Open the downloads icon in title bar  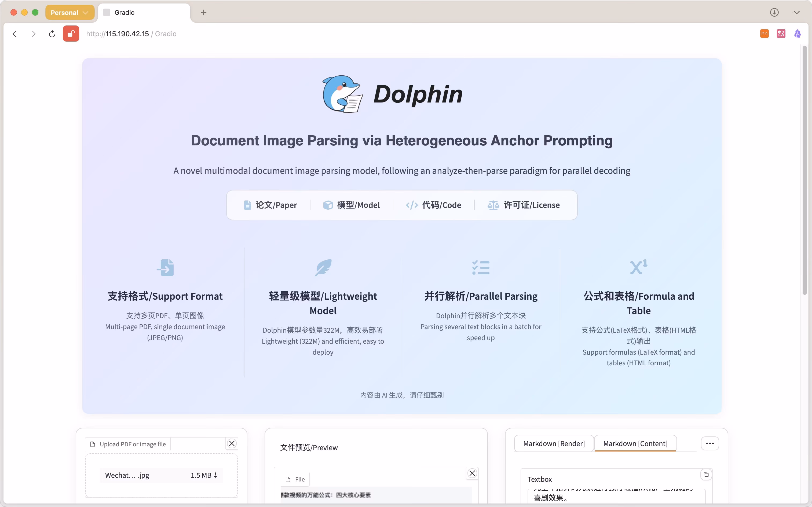[x=774, y=12]
